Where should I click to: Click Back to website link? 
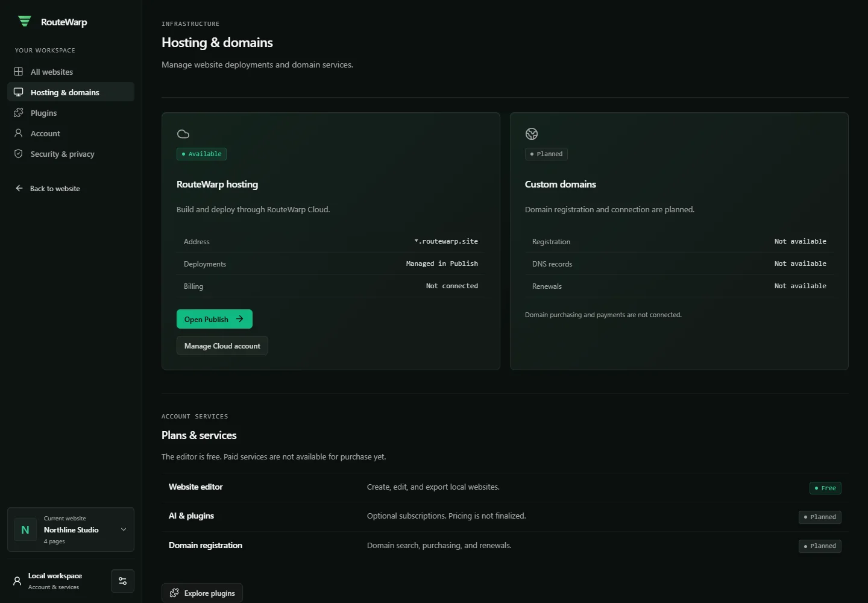(48, 188)
